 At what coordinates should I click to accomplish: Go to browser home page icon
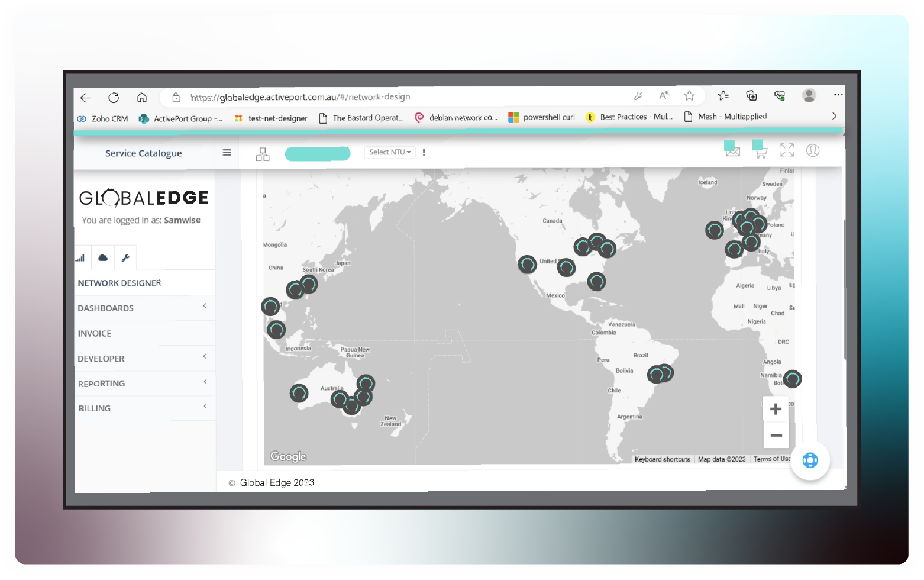click(142, 98)
